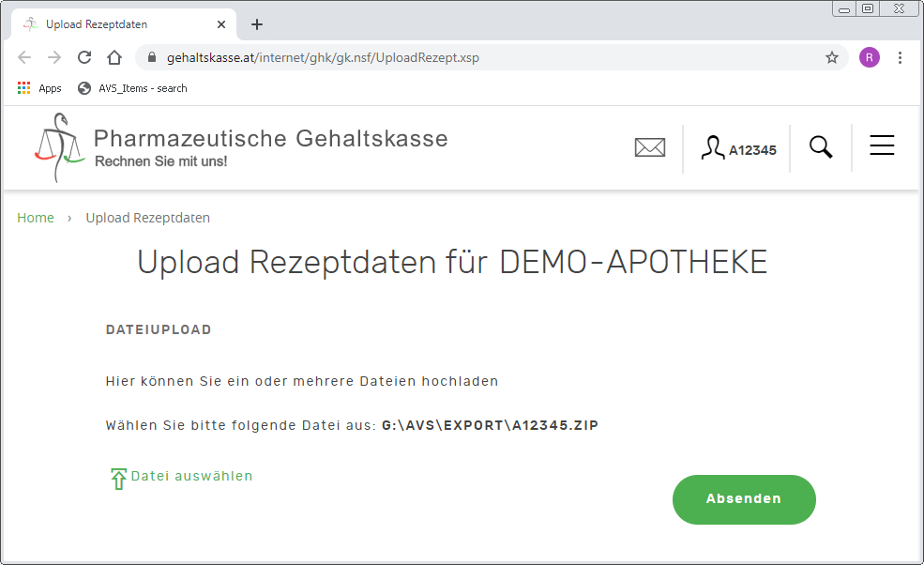Image resolution: width=924 pixels, height=565 pixels.
Task: Reload the page
Action: click(84, 58)
